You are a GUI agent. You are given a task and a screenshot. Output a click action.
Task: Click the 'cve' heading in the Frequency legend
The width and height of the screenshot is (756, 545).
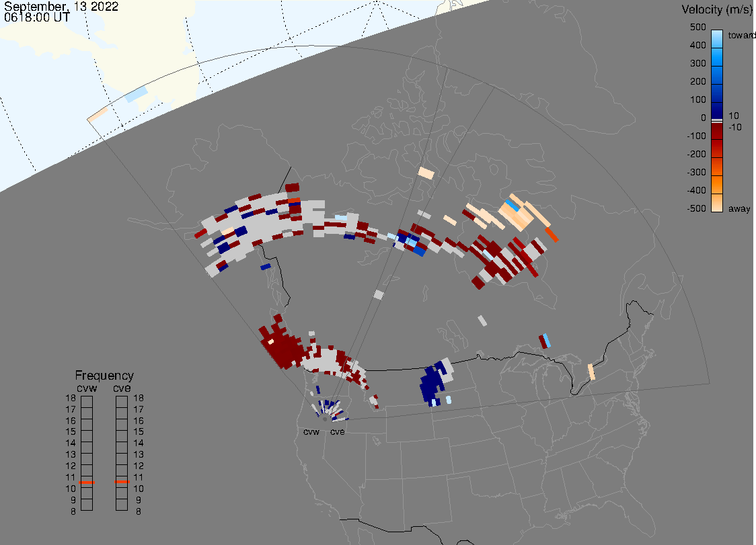tap(122, 388)
